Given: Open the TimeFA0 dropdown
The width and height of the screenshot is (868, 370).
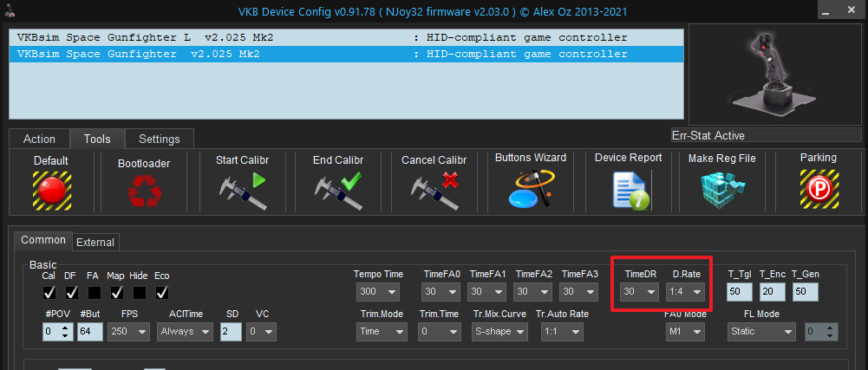Looking at the screenshot, I should pos(441,291).
